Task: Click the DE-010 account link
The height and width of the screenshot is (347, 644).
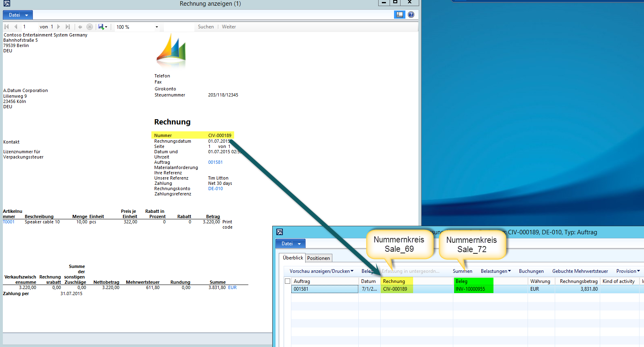Action: point(215,188)
